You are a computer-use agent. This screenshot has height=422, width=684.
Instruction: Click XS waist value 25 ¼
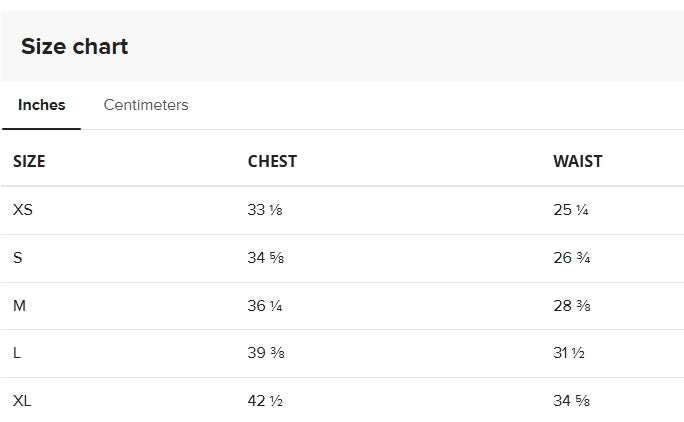tap(571, 210)
